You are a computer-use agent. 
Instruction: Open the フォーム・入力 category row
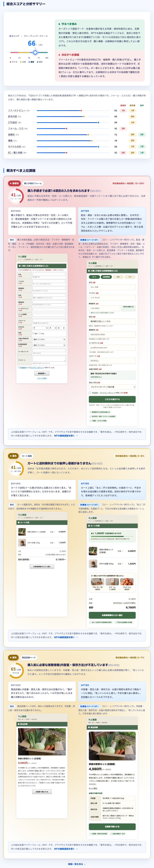click(77, 128)
